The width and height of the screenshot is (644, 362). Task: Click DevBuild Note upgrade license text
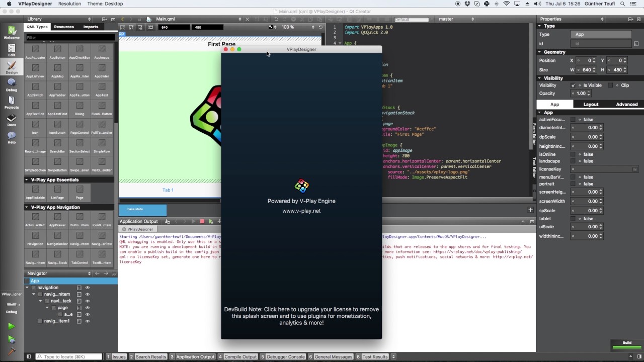point(301,316)
